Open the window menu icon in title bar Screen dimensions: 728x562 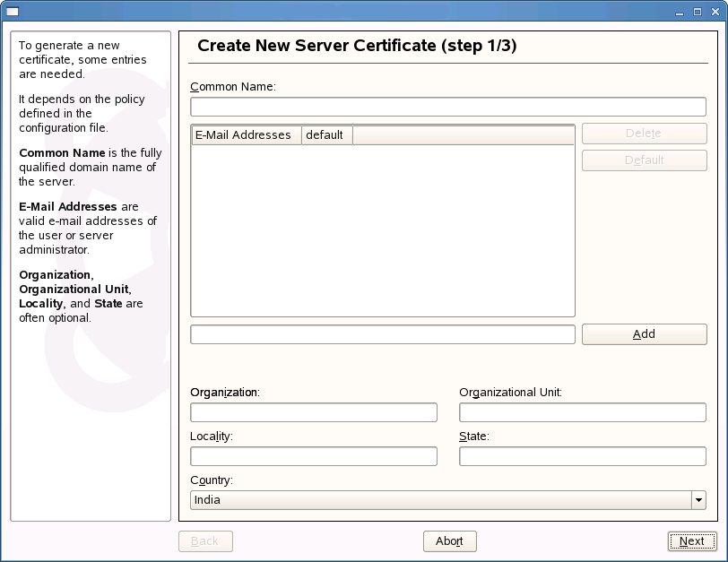(x=12, y=11)
